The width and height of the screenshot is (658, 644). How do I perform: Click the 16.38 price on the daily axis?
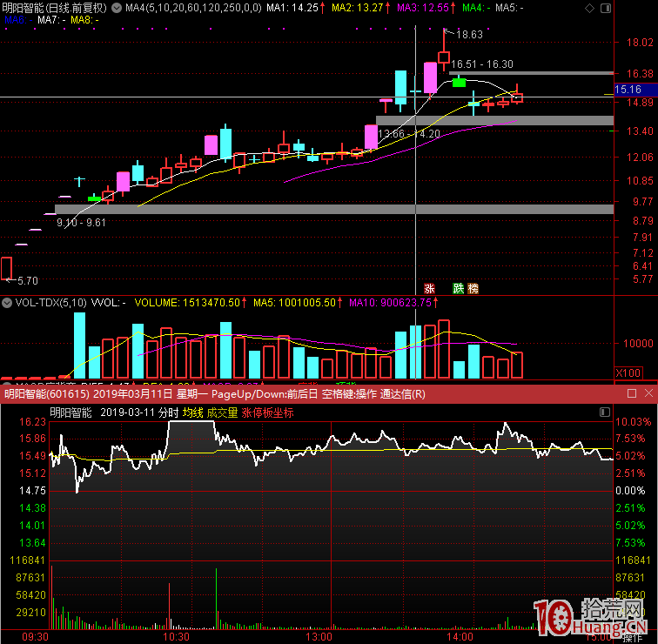tap(640, 73)
